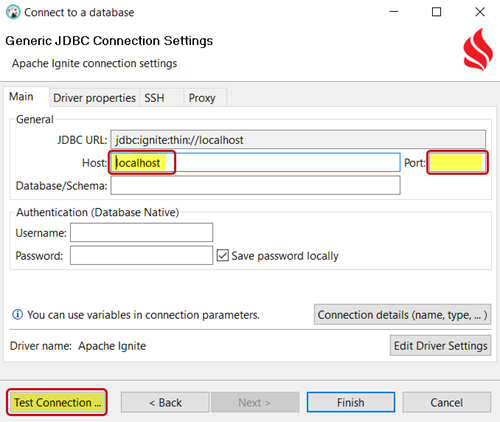This screenshot has width=500, height=422.
Task: Click 'Apache Ignite connection settings' subtitle text
Action: pos(94,63)
